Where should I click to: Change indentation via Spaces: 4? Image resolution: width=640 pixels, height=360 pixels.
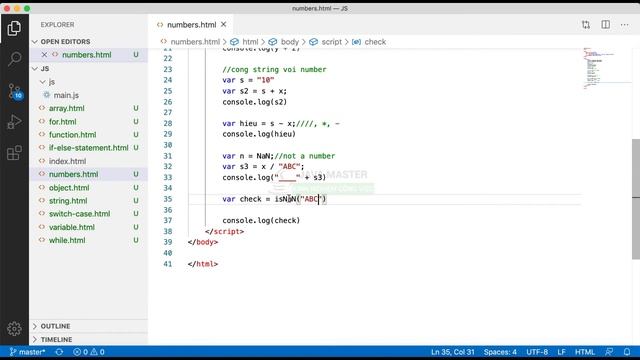point(500,352)
